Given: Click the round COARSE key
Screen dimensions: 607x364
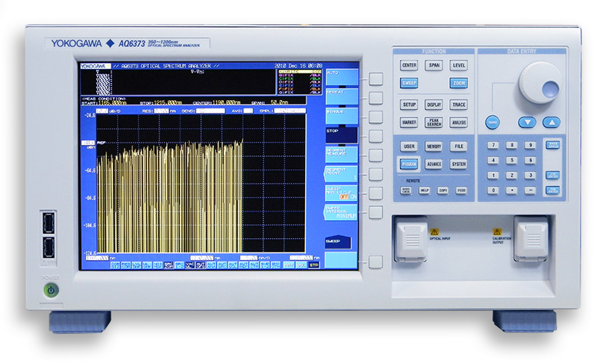Looking at the screenshot, I should [x=492, y=122].
